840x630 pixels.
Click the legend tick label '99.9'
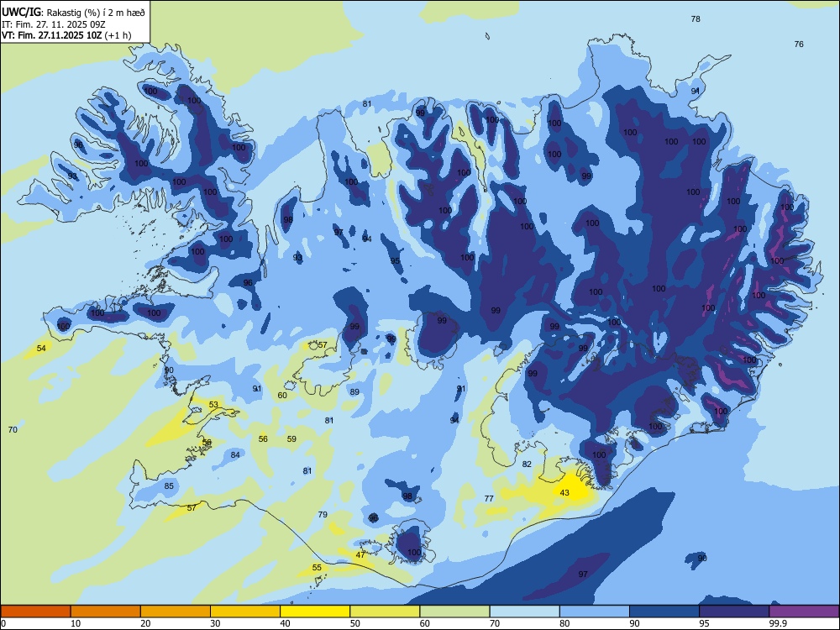tap(778, 623)
